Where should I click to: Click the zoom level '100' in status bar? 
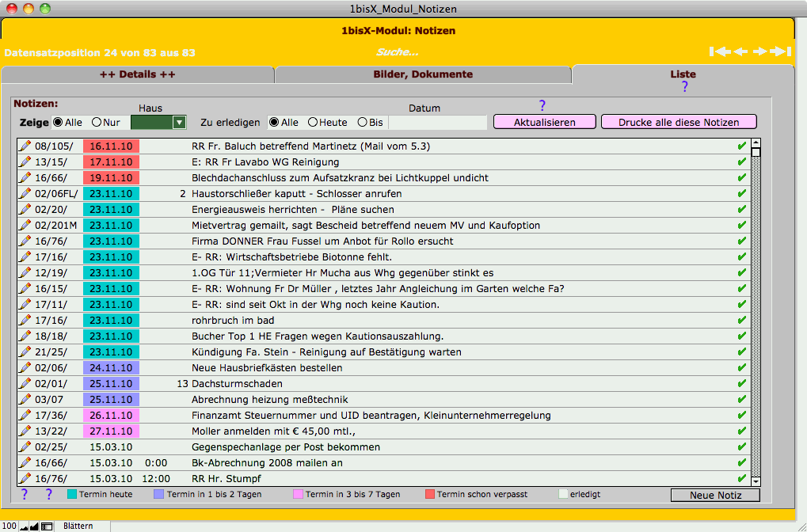pyautogui.click(x=10, y=526)
